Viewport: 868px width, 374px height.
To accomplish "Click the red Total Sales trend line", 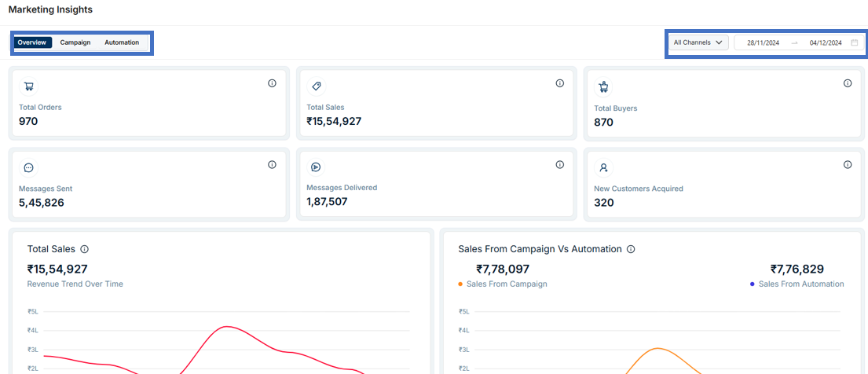I will (x=226, y=326).
